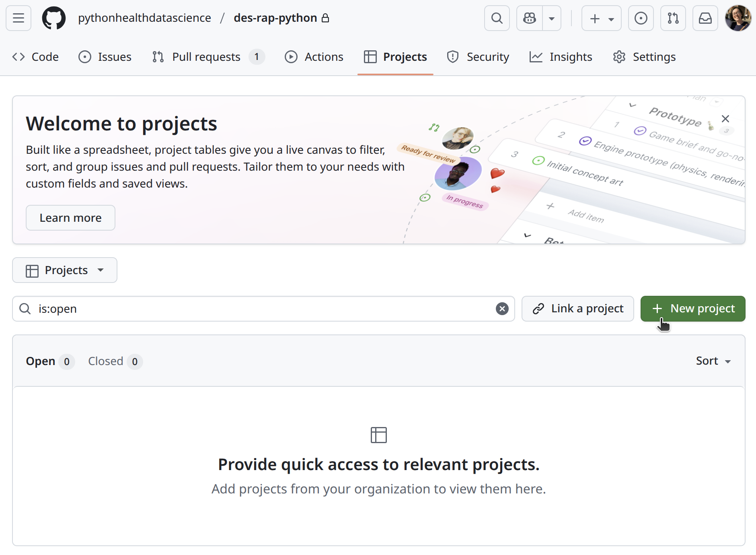Click the green New project button
Viewport: 756px width, 555px height.
692,309
